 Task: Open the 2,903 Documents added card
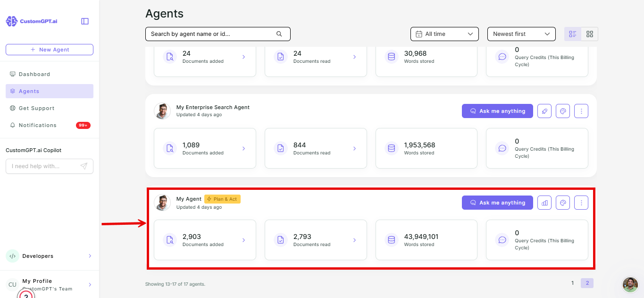(x=205, y=240)
